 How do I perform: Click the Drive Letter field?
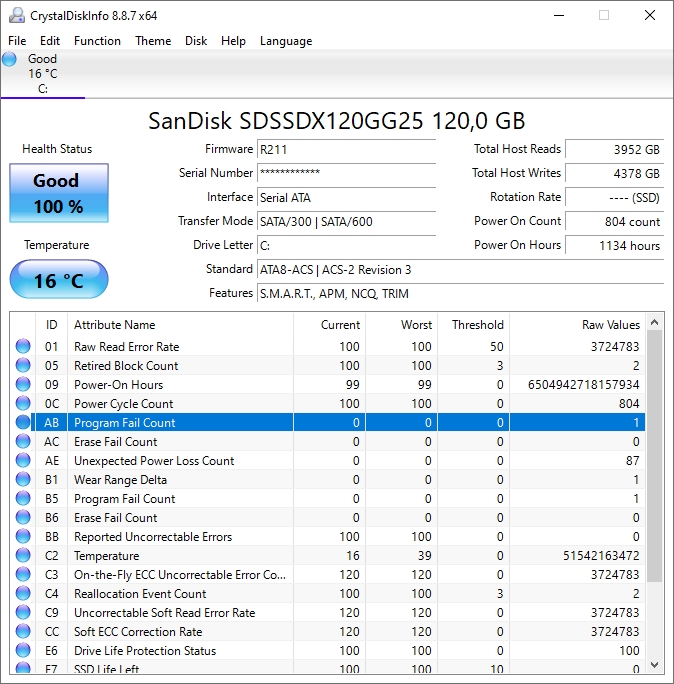click(x=347, y=245)
